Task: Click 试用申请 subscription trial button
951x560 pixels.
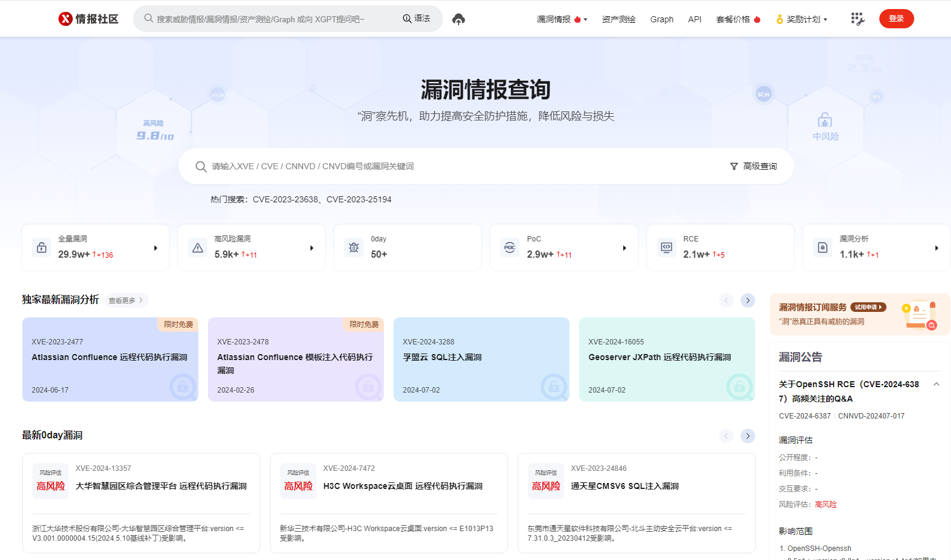Action: coord(868,307)
